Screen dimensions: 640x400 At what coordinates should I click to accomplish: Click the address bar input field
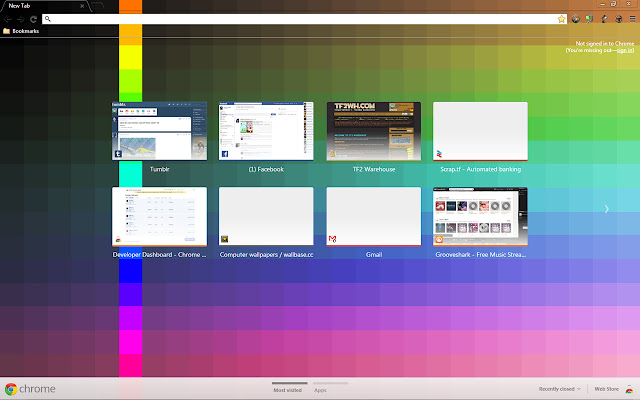click(300, 19)
